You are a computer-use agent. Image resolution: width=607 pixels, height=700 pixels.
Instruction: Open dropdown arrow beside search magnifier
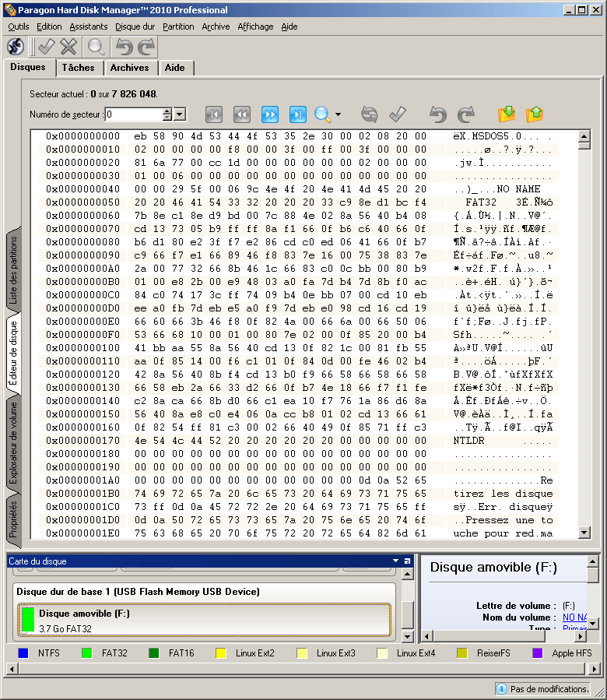coord(338,114)
